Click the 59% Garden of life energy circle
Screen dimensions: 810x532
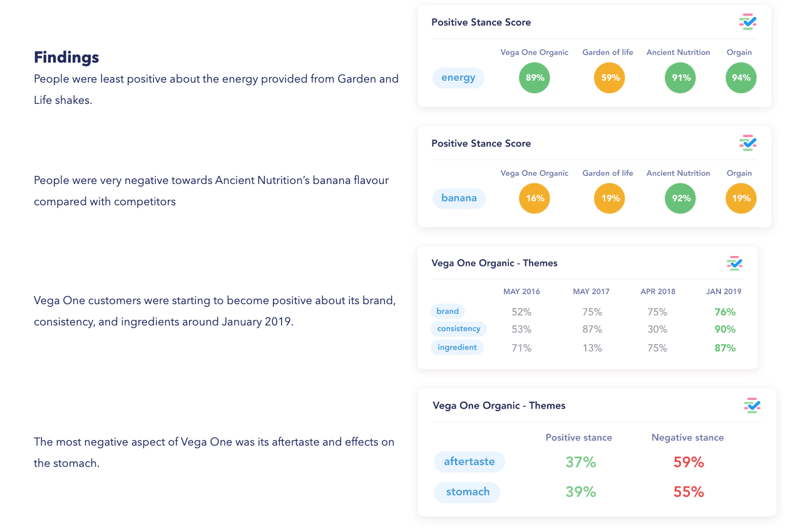(x=610, y=78)
